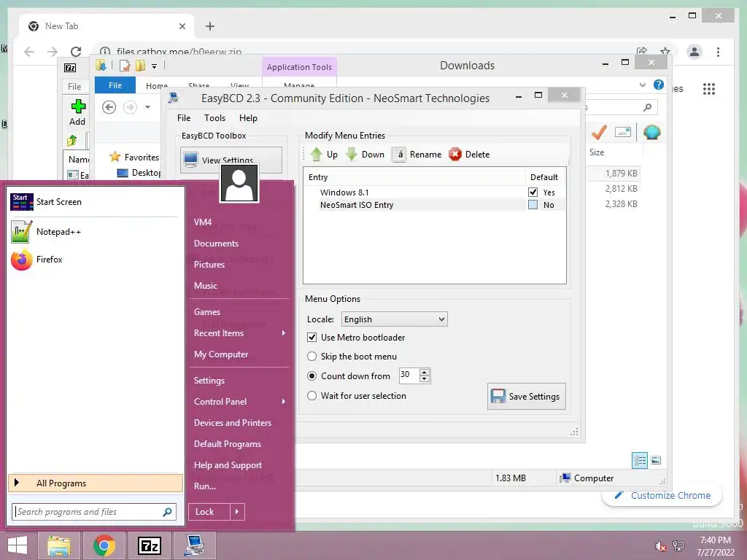747x560 pixels.
Task: Toggle Use Metro bootloader checkbox
Action: click(312, 337)
